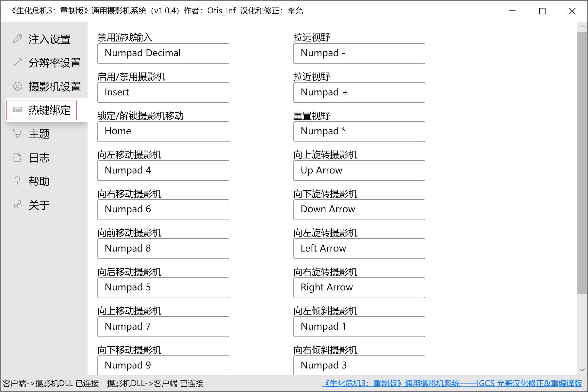588x392 pixels.
Task: Click the keyboard icon for 热键绑定
Action: tap(18, 110)
